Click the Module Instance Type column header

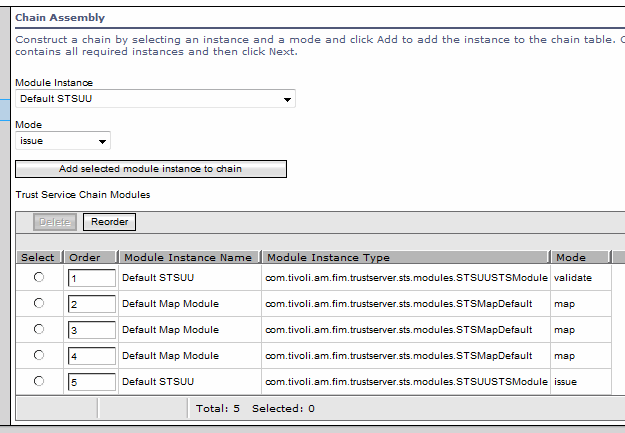point(329,257)
